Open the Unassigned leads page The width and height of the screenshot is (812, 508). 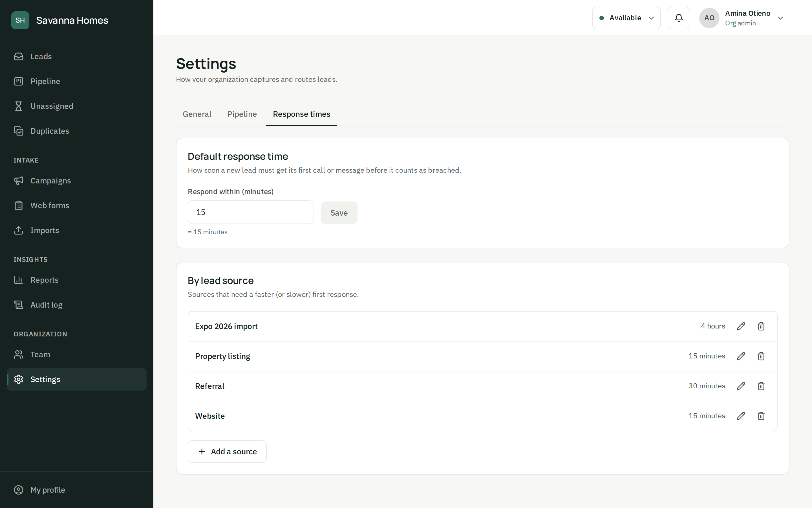pos(76,106)
